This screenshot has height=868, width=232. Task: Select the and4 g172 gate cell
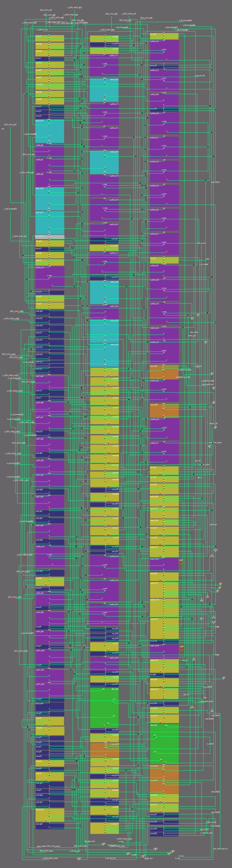164,665
